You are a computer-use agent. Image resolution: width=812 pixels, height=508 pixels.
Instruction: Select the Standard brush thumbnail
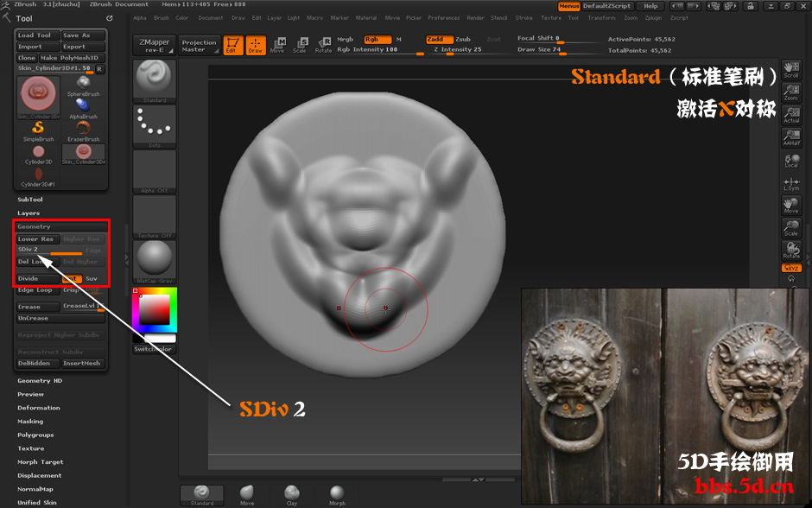point(155,81)
